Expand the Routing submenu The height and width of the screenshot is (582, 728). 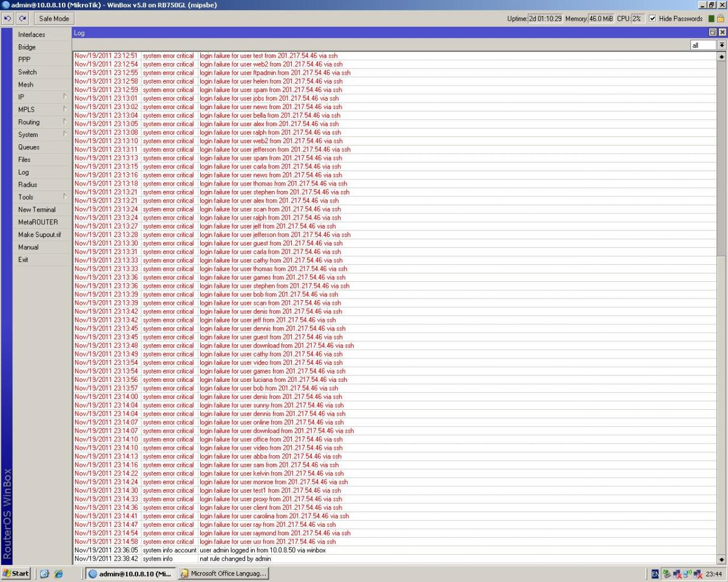click(x=65, y=122)
